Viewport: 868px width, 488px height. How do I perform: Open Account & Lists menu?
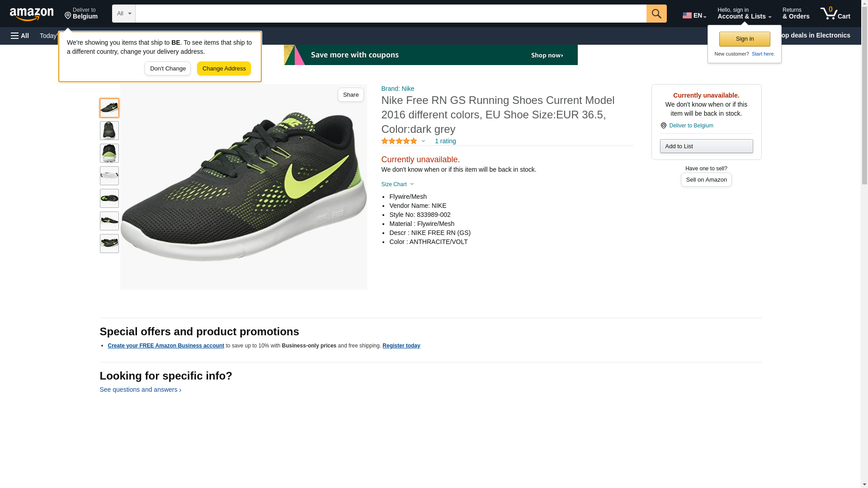744,14
